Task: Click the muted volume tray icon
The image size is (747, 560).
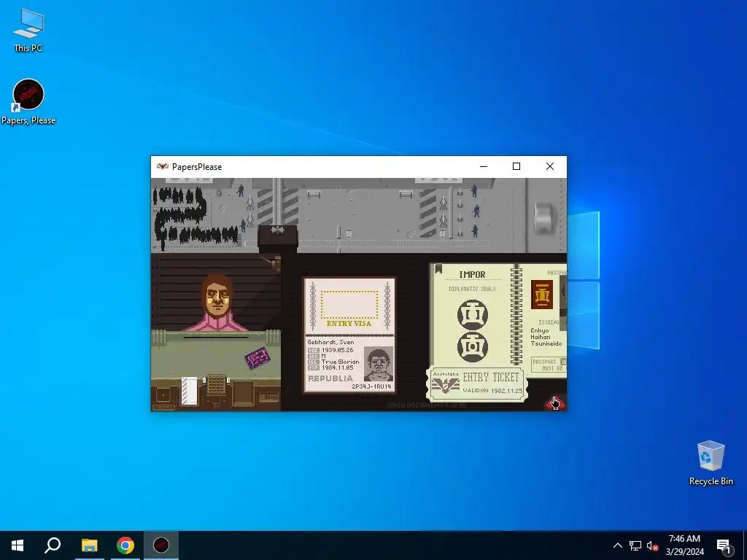Action: [653, 545]
